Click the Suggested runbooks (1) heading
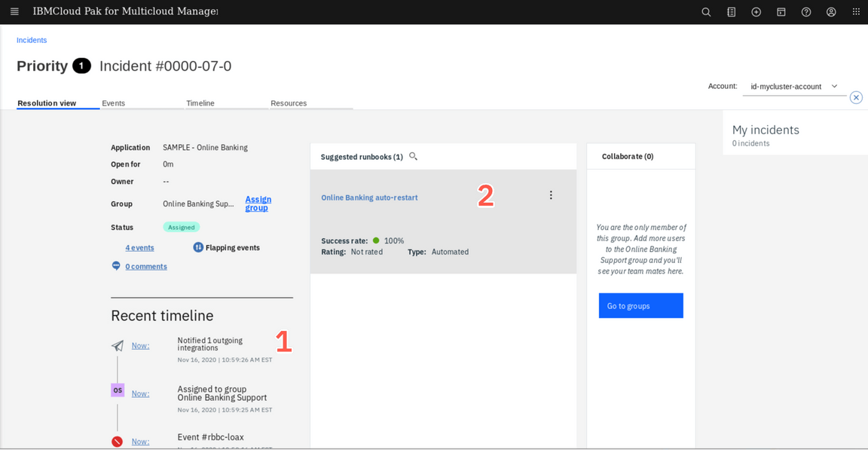Image resolution: width=868 pixels, height=450 pixels. (362, 157)
